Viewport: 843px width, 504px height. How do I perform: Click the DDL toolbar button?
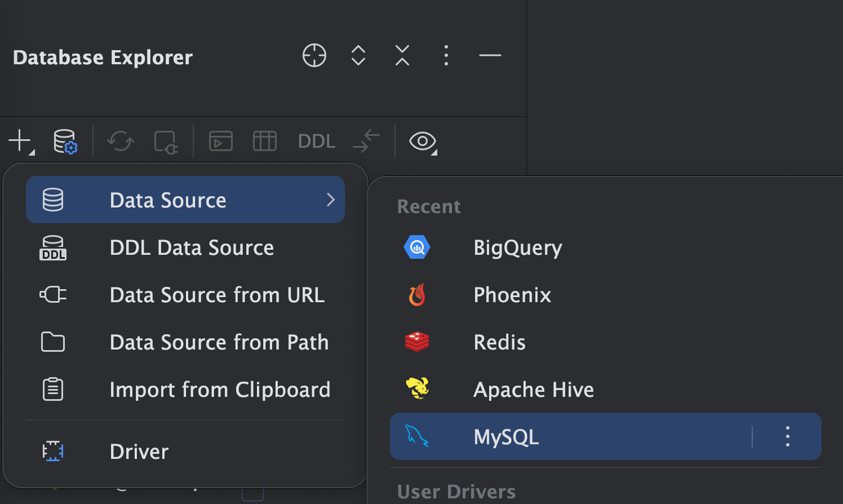pyautogui.click(x=316, y=141)
